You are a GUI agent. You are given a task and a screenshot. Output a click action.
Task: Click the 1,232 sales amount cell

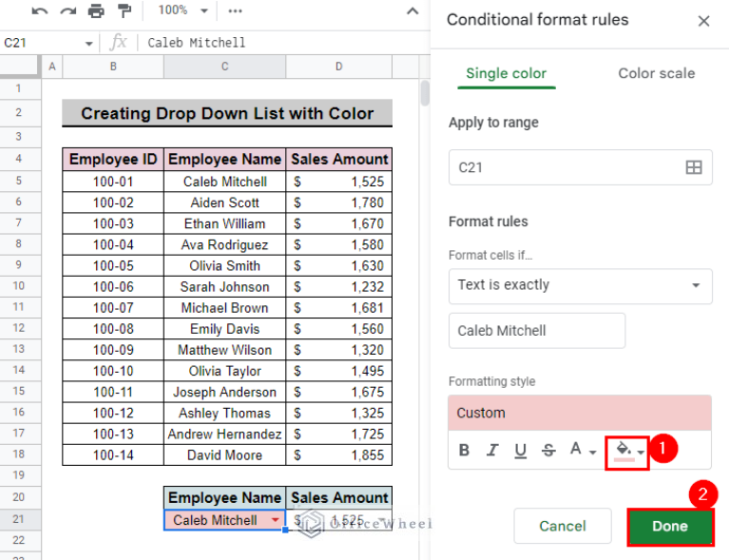(x=339, y=286)
